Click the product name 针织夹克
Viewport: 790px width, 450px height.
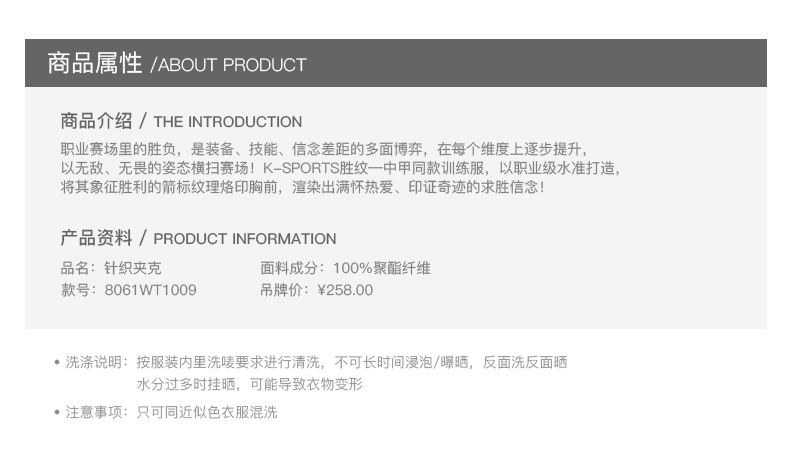point(133,268)
